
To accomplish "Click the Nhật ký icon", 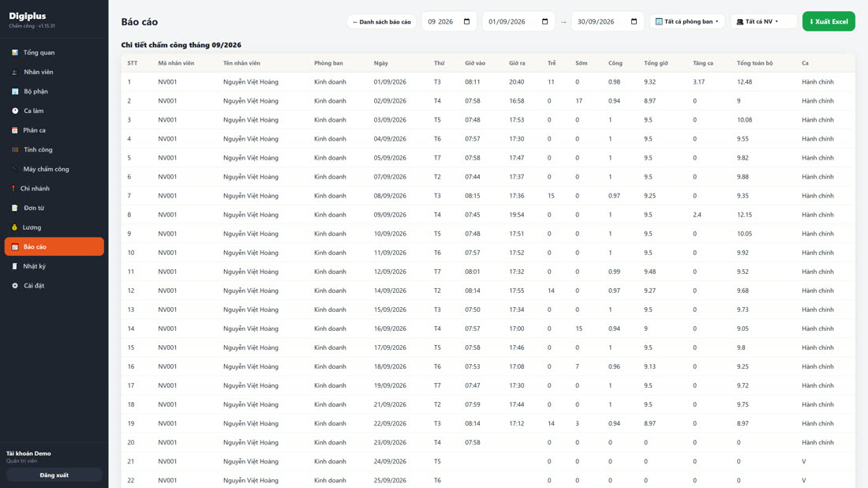I will point(15,266).
